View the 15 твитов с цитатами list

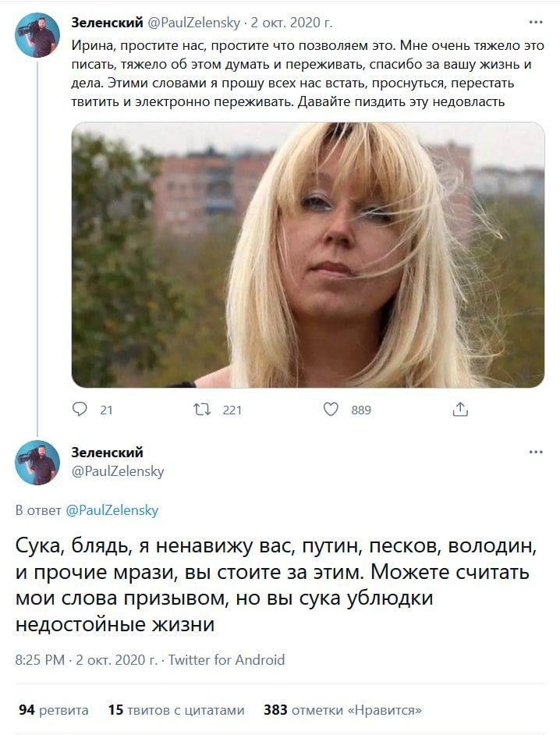[x=176, y=710]
